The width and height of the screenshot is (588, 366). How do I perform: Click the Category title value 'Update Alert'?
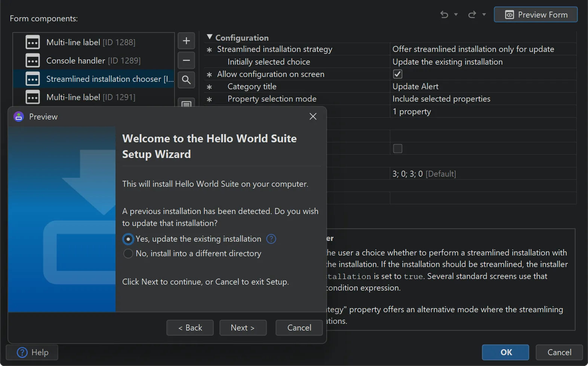415,87
